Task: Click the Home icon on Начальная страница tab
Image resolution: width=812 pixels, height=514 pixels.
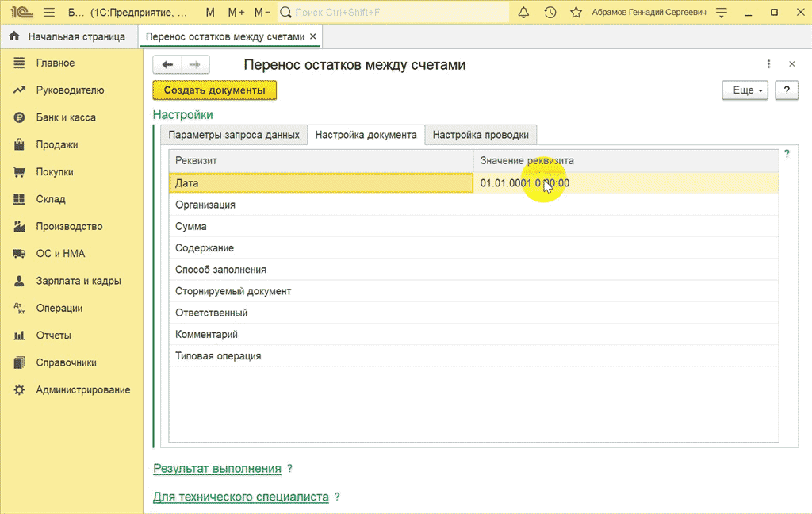Action: tap(14, 36)
